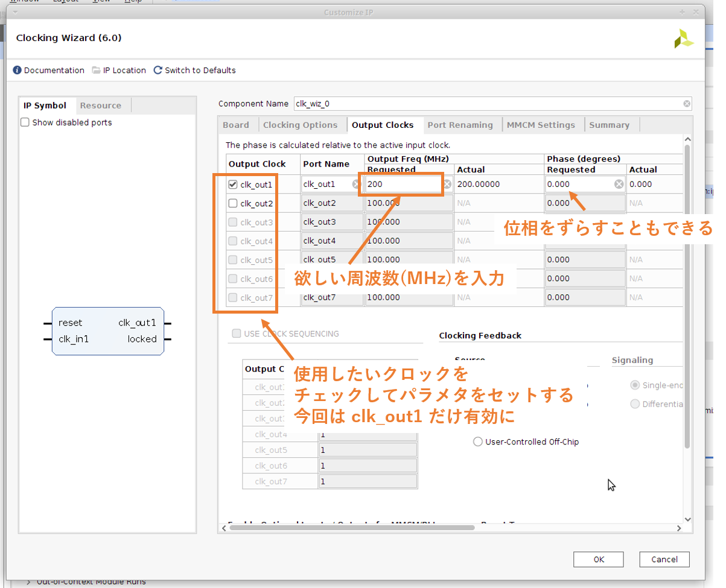The width and height of the screenshot is (726, 588).
Task: Clear the Component Name field icon
Action: click(687, 104)
